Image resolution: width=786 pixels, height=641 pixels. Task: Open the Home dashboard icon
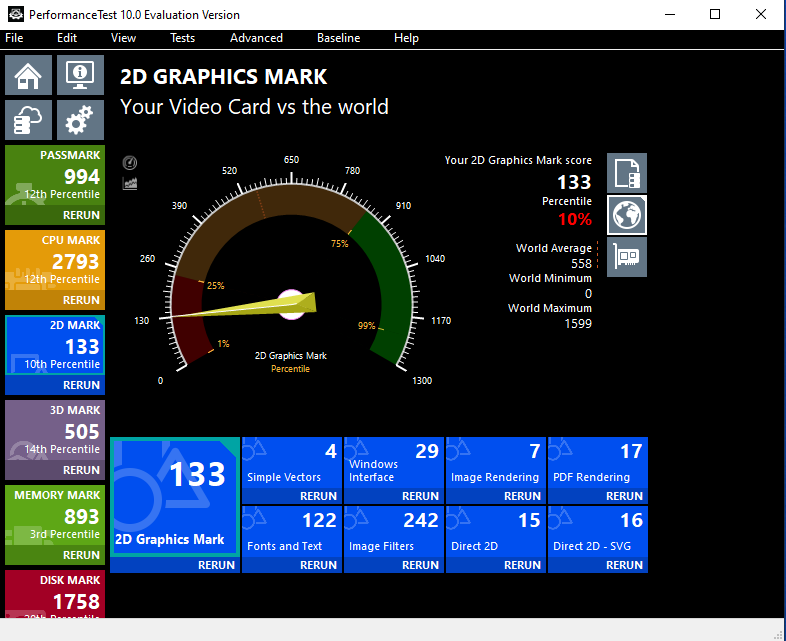coord(29,75)
